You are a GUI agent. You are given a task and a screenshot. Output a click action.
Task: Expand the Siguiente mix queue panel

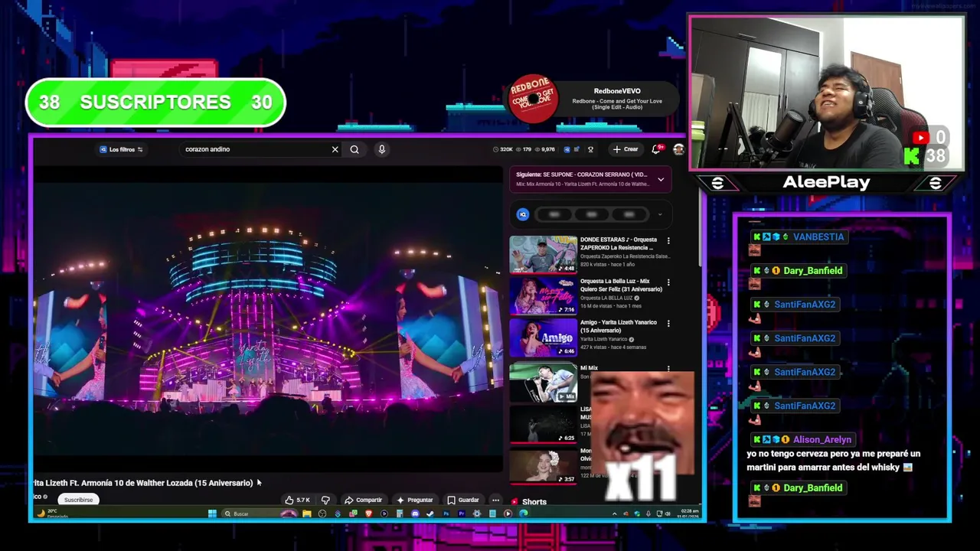[x=661, y=180]
